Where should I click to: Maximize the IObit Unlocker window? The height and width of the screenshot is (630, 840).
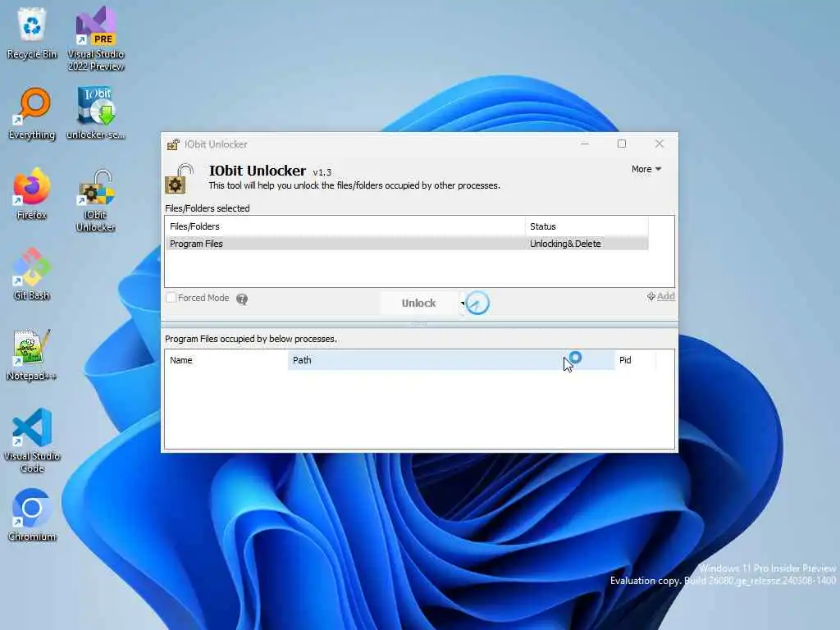pos(622,144)
